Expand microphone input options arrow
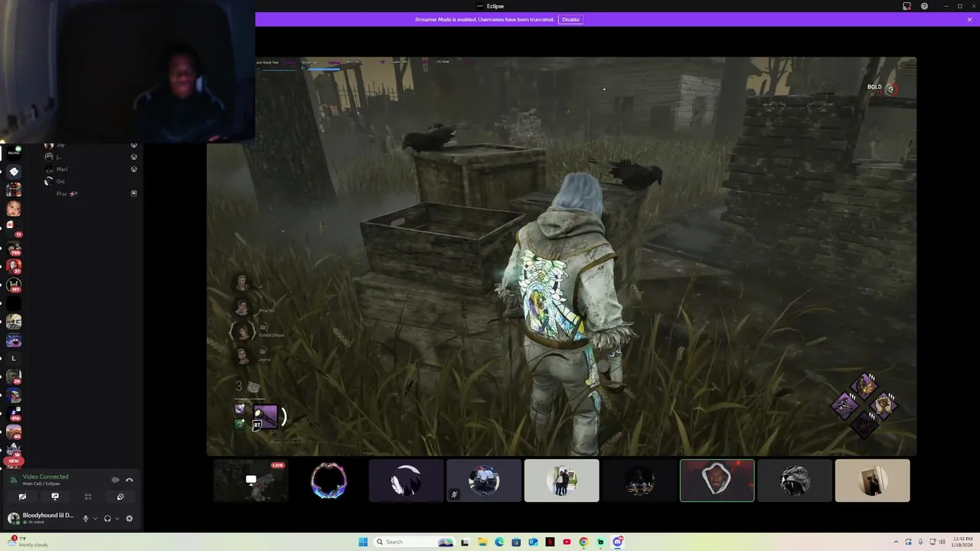This screenshot has width=980, height=551. (x=95, y=519)
